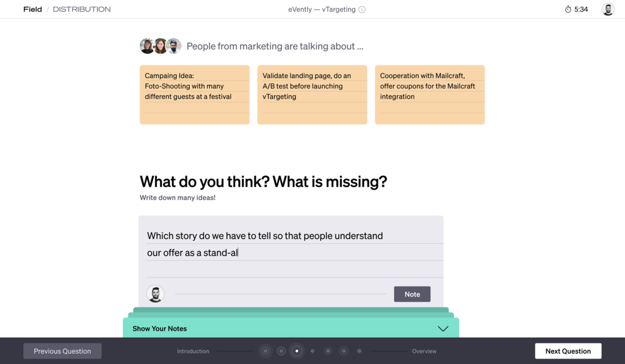Advance with Next Question
This screenshot has height=364, width=625.
point(568,351)
